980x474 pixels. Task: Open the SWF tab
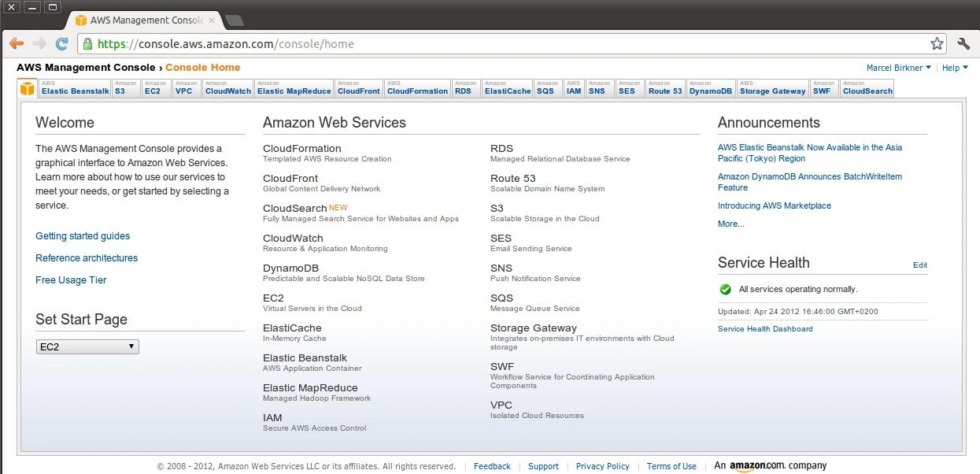click(x=824, y=88)
